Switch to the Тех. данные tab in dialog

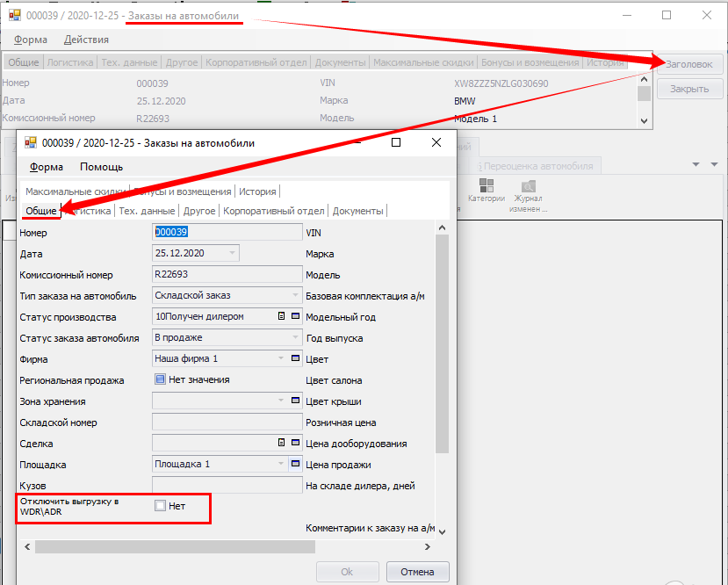pos(148,211)
